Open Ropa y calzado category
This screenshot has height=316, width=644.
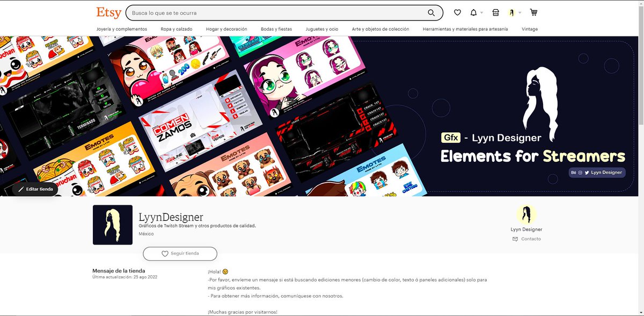[177, 29]
